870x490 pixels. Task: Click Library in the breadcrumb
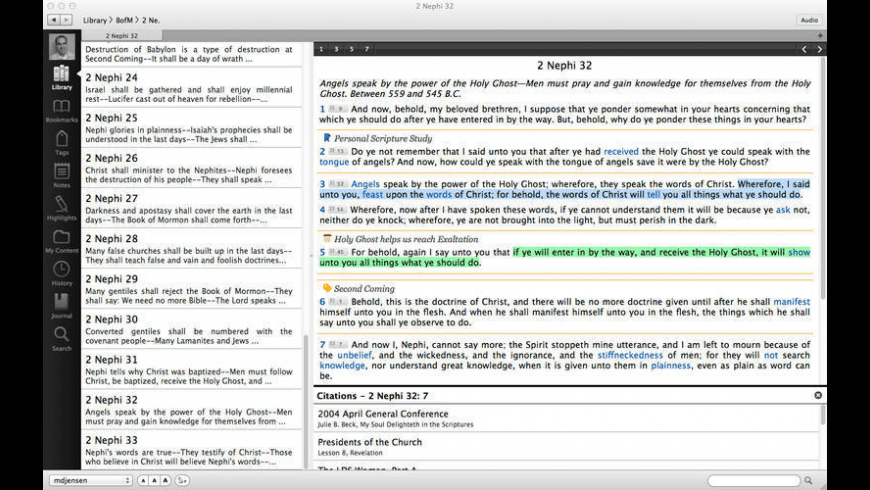click(x=95, y=20)
